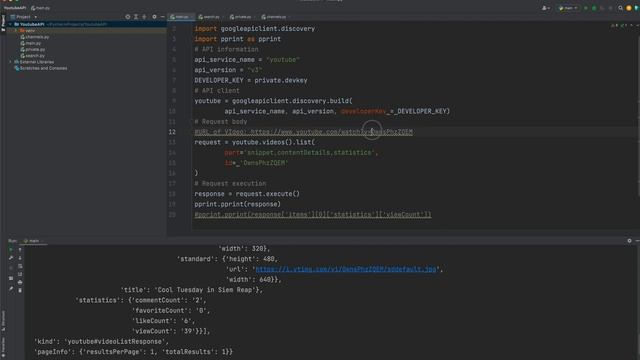Click line number 12 in the gutter
The width and height of the screenshot is (640, 360).
pos(172,132)
